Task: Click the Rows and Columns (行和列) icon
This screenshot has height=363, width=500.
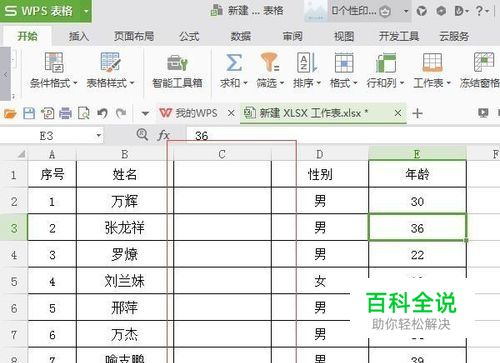Action: tap(386, 62)
